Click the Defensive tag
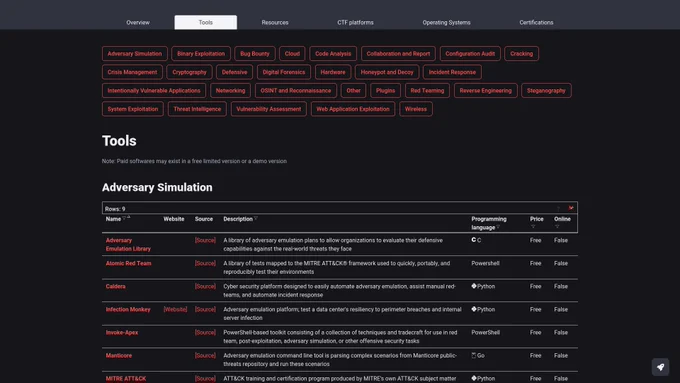Image resolution: width=680 pixels, height=383 pixels. [x=234, y=72]
